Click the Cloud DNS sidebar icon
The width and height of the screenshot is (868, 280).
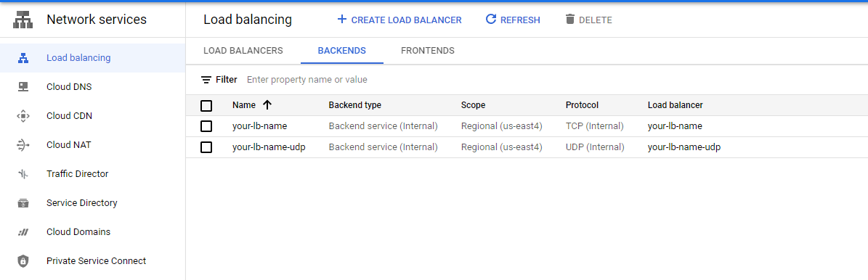(23, 87)
